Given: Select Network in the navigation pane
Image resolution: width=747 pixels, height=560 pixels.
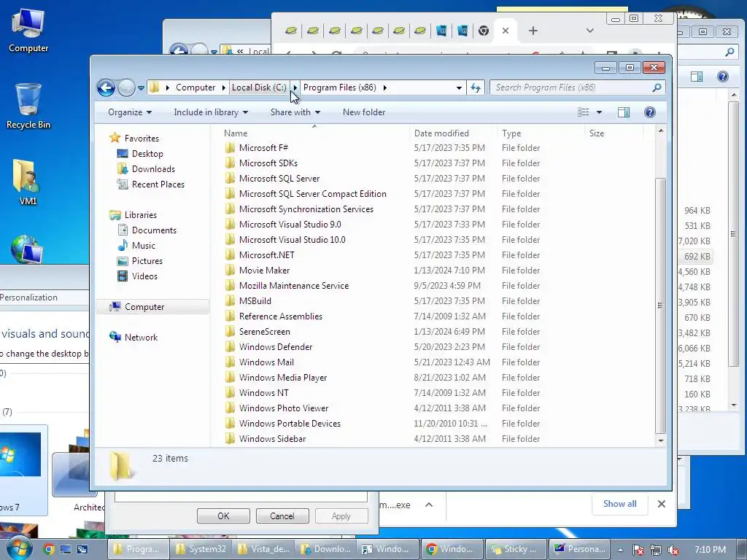Looking at the screenshot, I should point(141,338).
